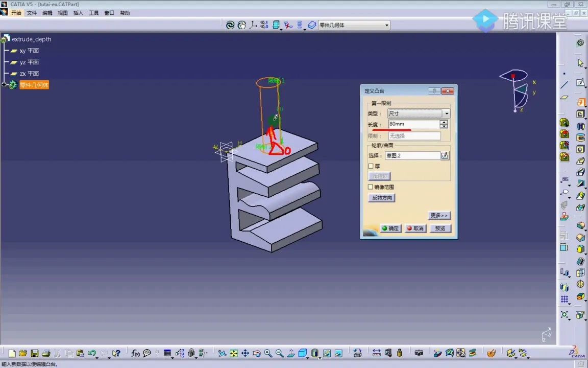588x368 pixels.
Task: Check the 镜像范围 mirrored extent checkbox
Action: click(371, 187)
